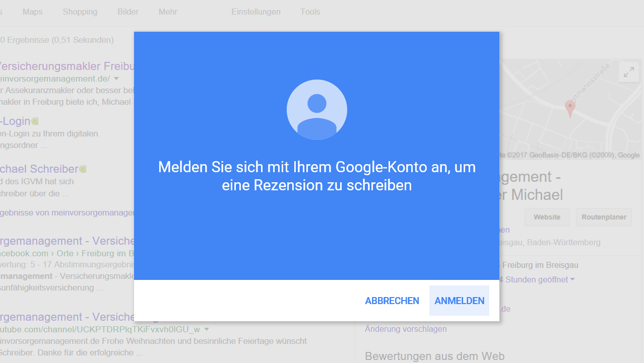
Task: Click the Bewertungen aus dem Web heading
Action: (434, 356)
